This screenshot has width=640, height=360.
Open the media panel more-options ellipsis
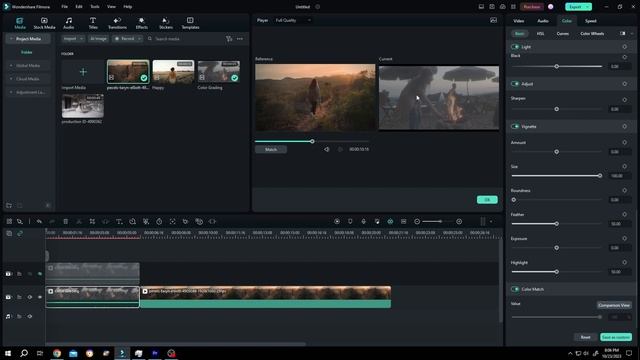(240, 39)
